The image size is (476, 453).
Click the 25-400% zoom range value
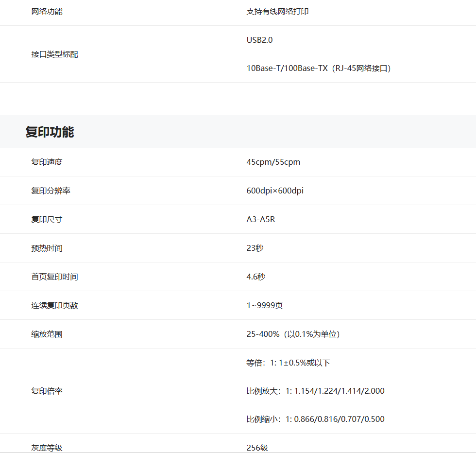[293, 334]
